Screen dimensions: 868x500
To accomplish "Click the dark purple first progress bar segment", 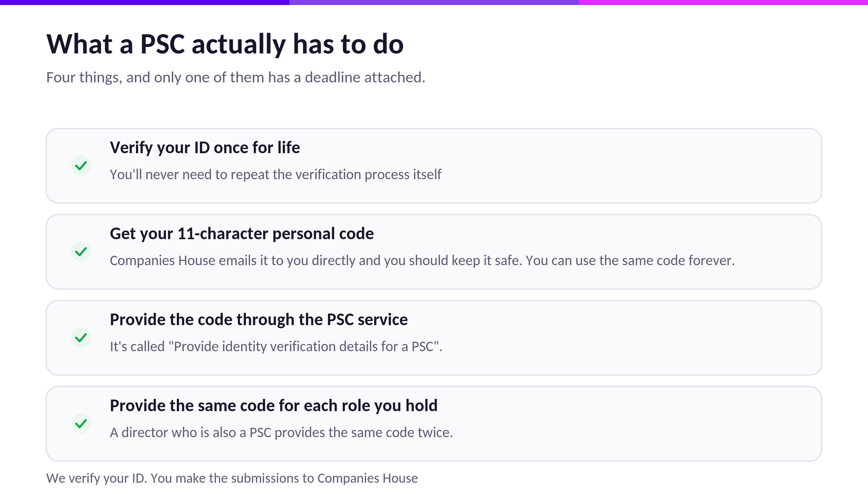I will point(145,2).
